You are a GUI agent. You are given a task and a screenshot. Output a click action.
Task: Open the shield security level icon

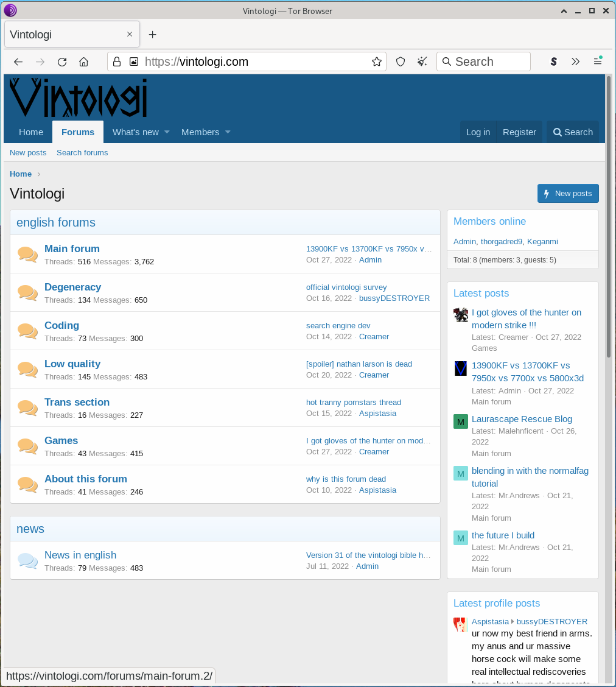click(400, 62)
